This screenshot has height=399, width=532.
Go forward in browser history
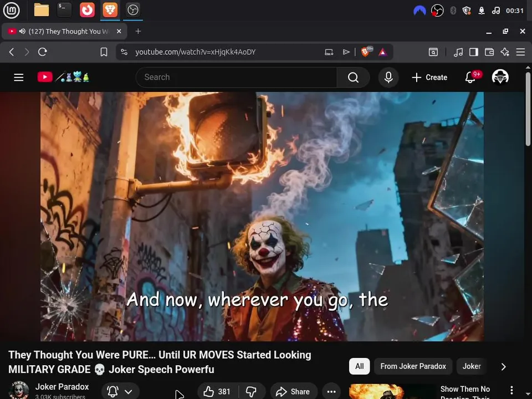click(x=27, y=52)
